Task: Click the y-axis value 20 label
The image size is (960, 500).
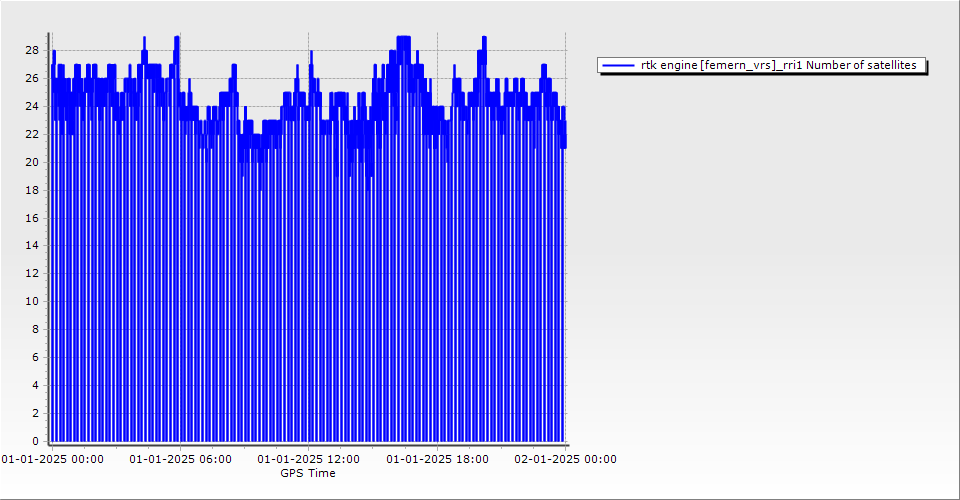Action: tap(32, 162)
